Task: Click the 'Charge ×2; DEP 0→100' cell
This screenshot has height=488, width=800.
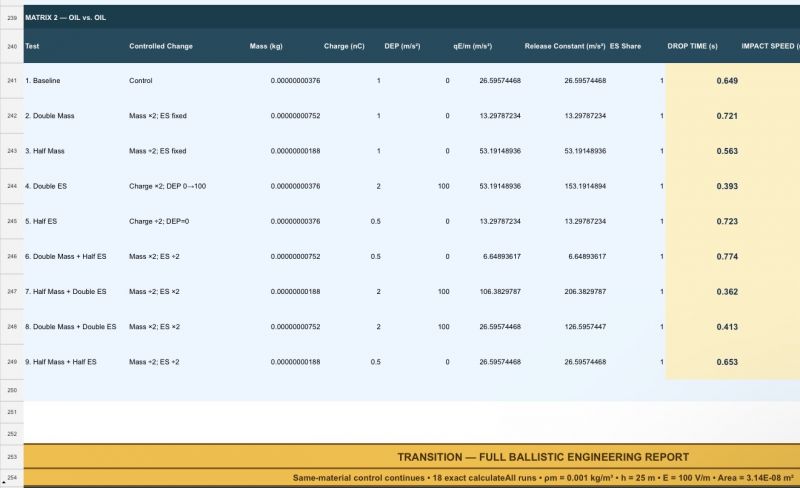Action: (167, 186)
